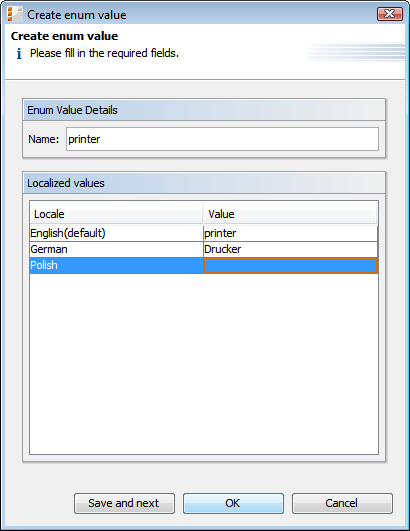Click the Localized values section header

pos(204,183)
